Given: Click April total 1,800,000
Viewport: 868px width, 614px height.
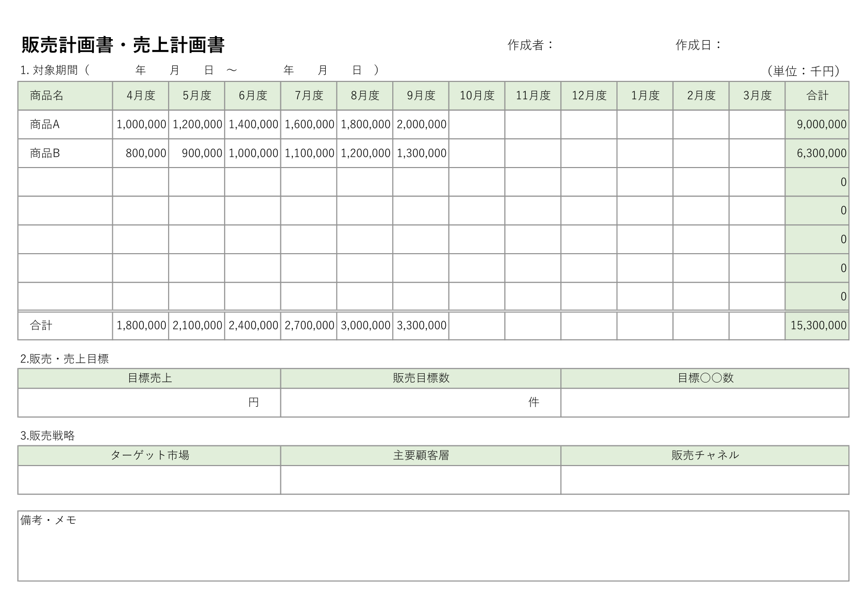Looking at the screenshot, I should point(141,326).
